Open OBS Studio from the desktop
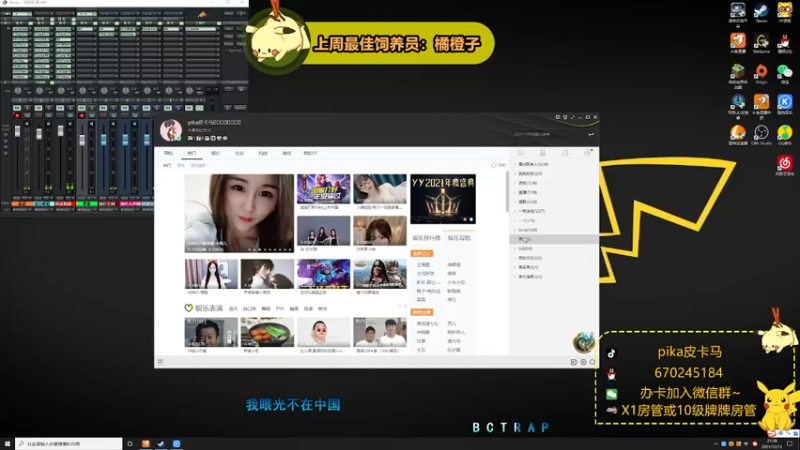 pyautogui.click(x=761, y=135)
